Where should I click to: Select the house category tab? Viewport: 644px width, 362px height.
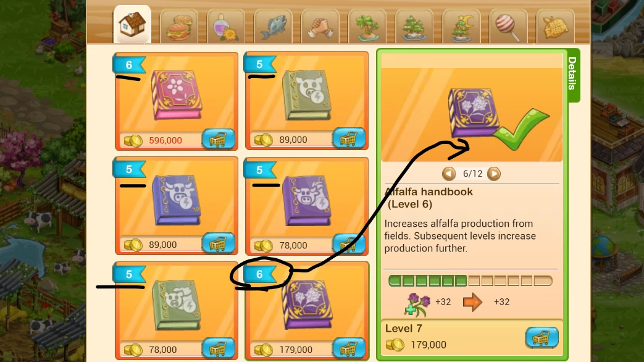point(132,24)
